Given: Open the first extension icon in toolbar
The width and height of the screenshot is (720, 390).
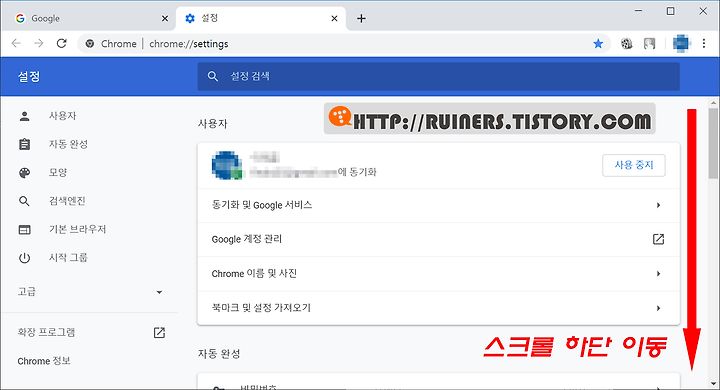Looking at the screenshot, I should pos(626,44).
